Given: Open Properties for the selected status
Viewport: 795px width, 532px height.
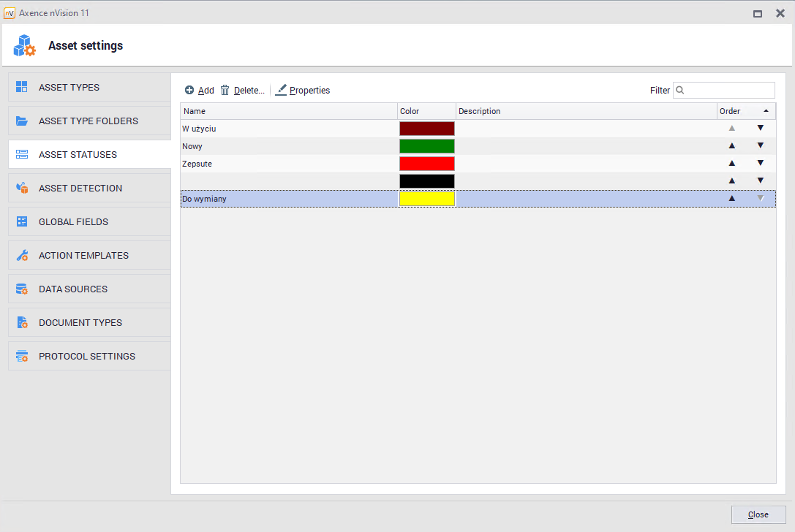Looking at the screenshot, I should [303, 91].
